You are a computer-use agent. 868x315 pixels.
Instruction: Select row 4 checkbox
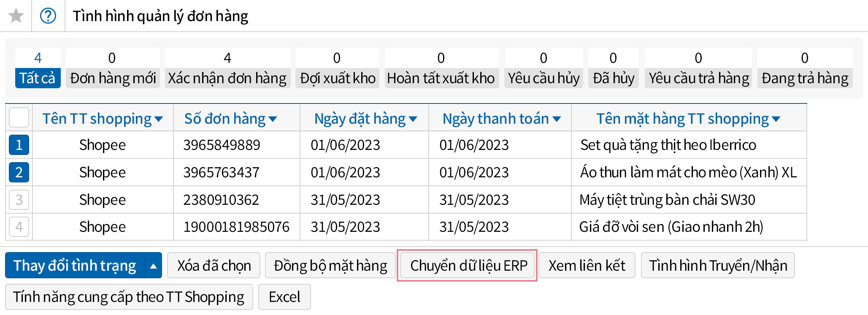tap(19, 227)
